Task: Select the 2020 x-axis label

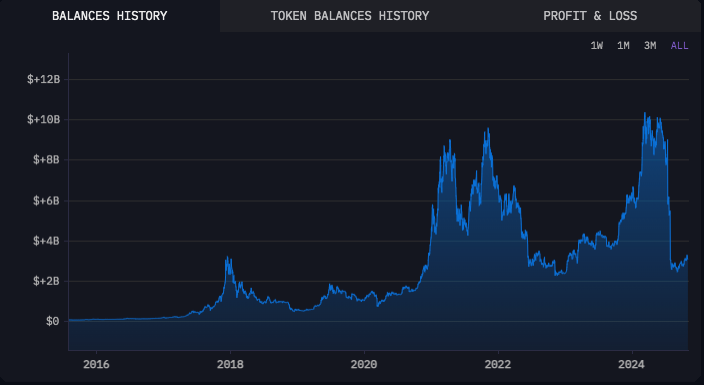Action: click(364, 364)
